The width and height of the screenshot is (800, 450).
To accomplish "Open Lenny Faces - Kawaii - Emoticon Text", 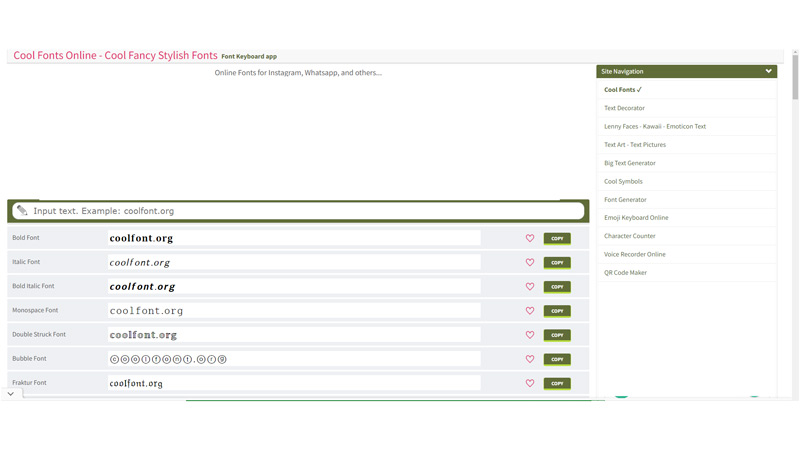I will (x=655, y=127).
